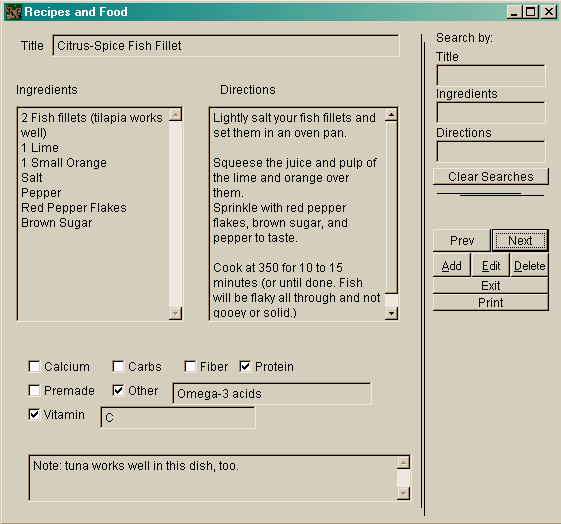Go to the Next recipe

click(x=520, y=240)
